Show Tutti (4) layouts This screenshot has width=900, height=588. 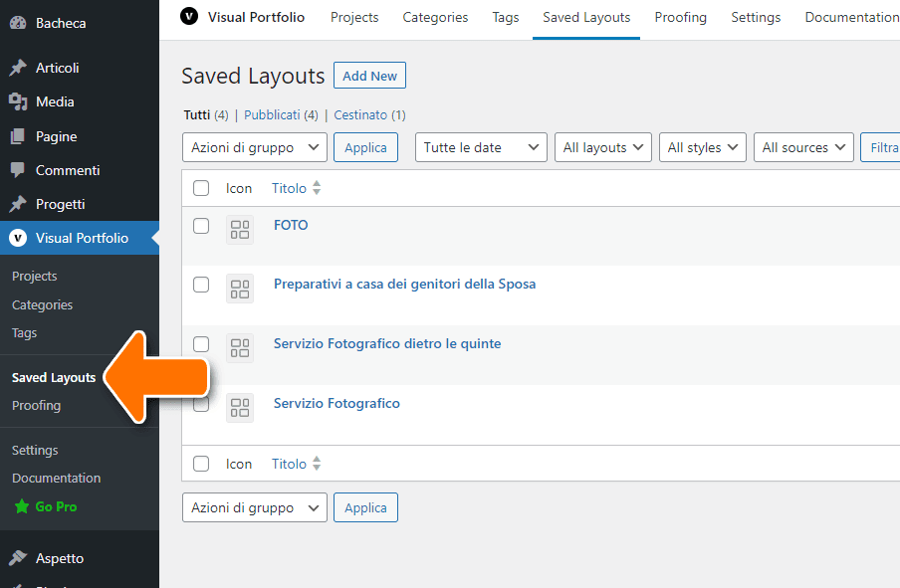pyautogui.click(x=205, y=114)
